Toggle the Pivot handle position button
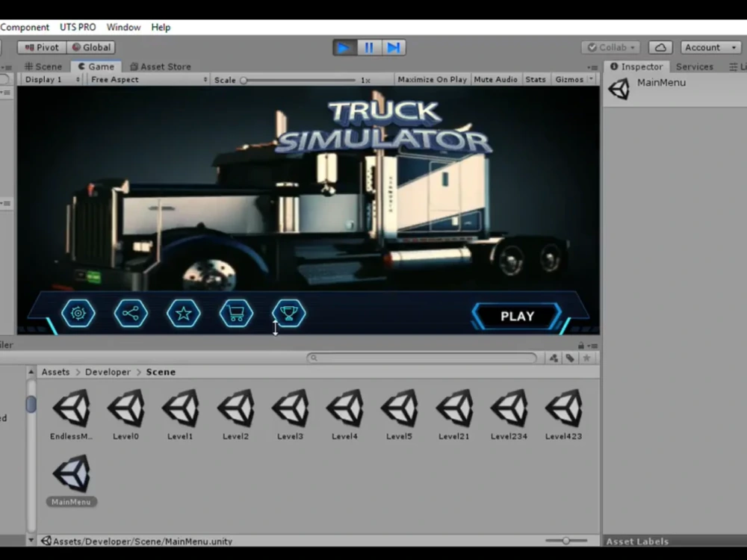Image resolution: width=747 pixels, height=560 pixels. pos(42,47)
